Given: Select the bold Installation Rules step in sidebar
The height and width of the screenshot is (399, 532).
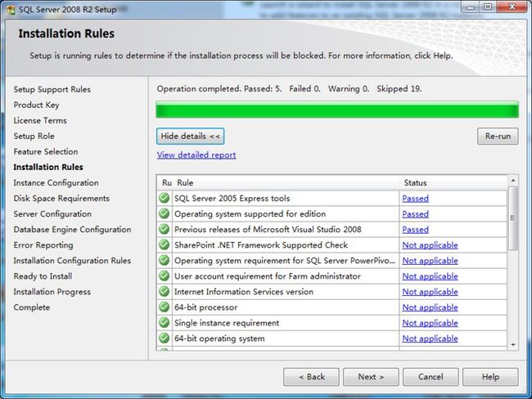Looking at the screenshot, I should pos(48,167).
